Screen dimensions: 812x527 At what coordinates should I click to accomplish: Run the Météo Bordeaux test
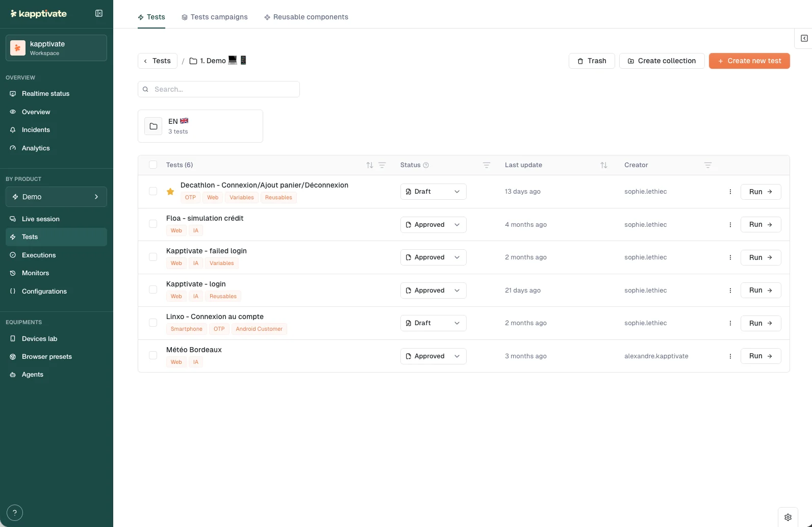pos(760,356)
